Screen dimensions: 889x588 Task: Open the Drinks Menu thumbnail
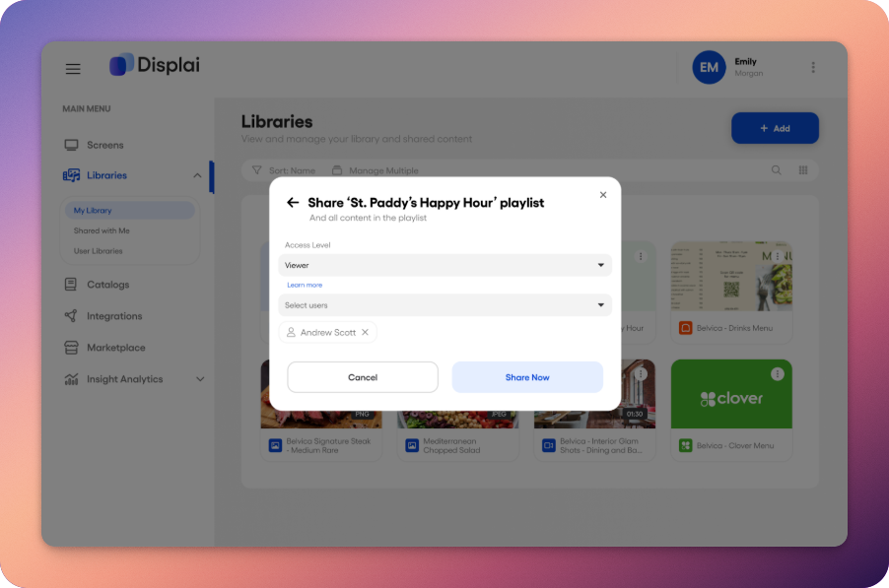[731, 277]
